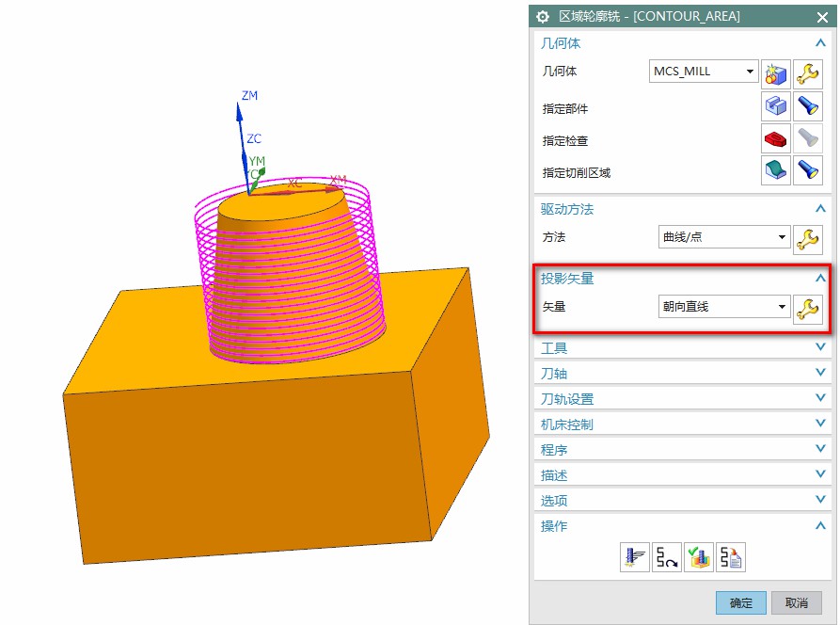Click the select cut area icon (指定切削区域)
This screenshot has height=625, width=840.
pyautogui.click(x=775, y=171)
